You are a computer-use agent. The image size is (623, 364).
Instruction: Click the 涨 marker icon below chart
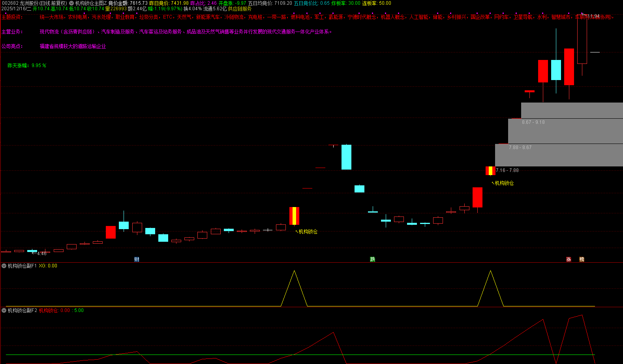(569, 259)
